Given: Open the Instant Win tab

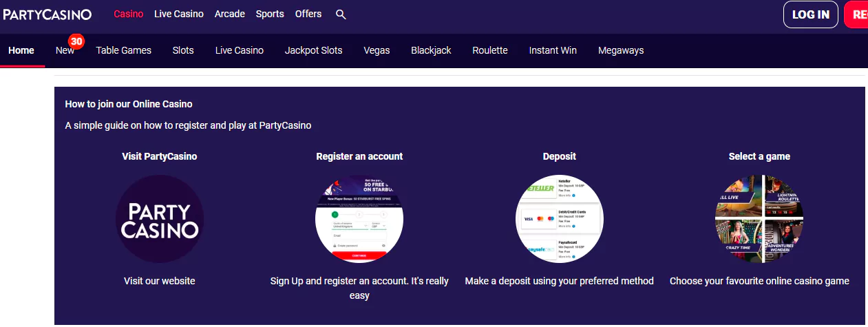Looking at the screenshot, I should [553, 50].
